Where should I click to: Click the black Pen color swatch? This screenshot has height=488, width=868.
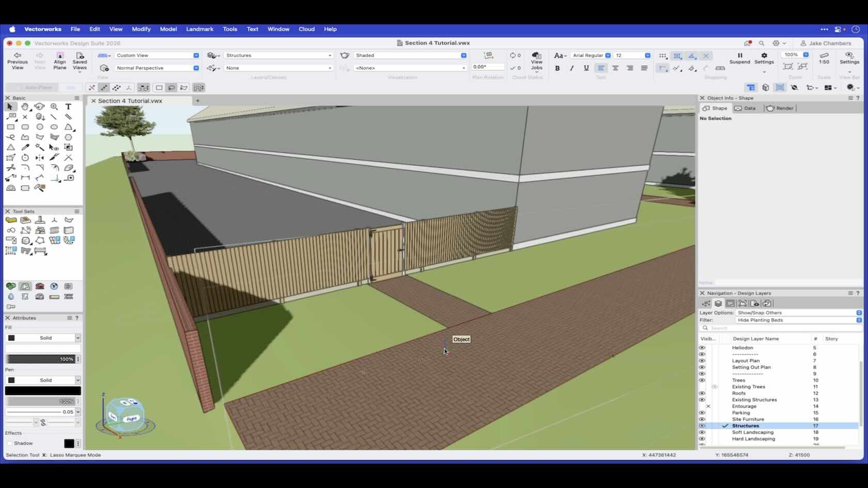[43, 391]
